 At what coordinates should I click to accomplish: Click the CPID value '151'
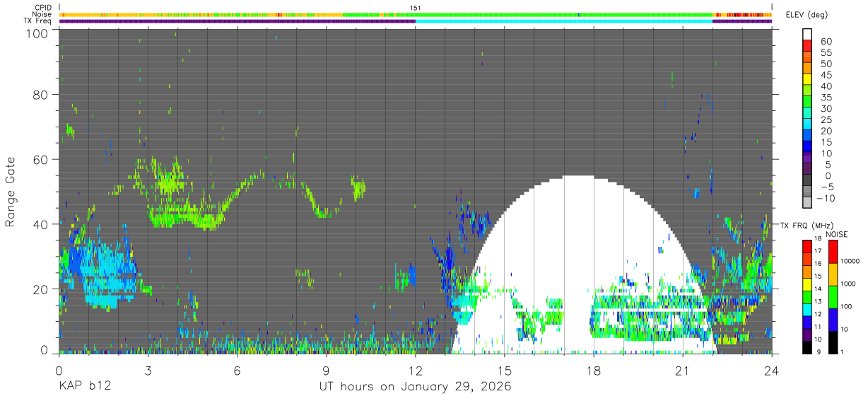click(416, 8)
